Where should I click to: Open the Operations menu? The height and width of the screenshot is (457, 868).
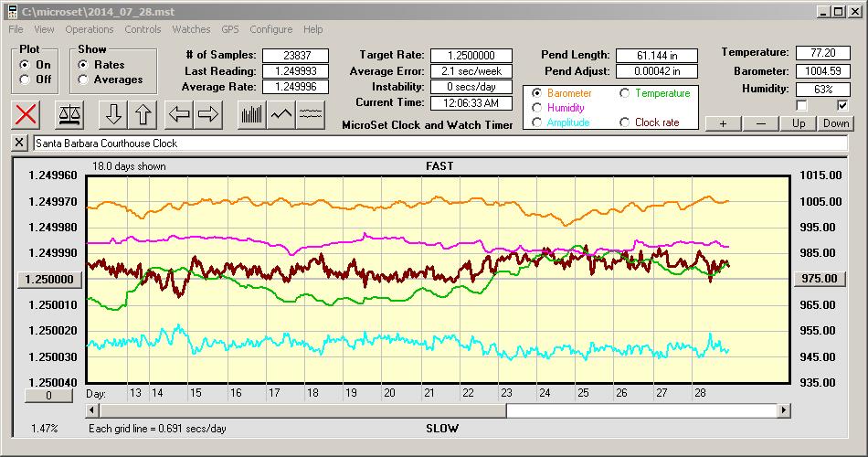pyautogui.click(x=90, y=29)
